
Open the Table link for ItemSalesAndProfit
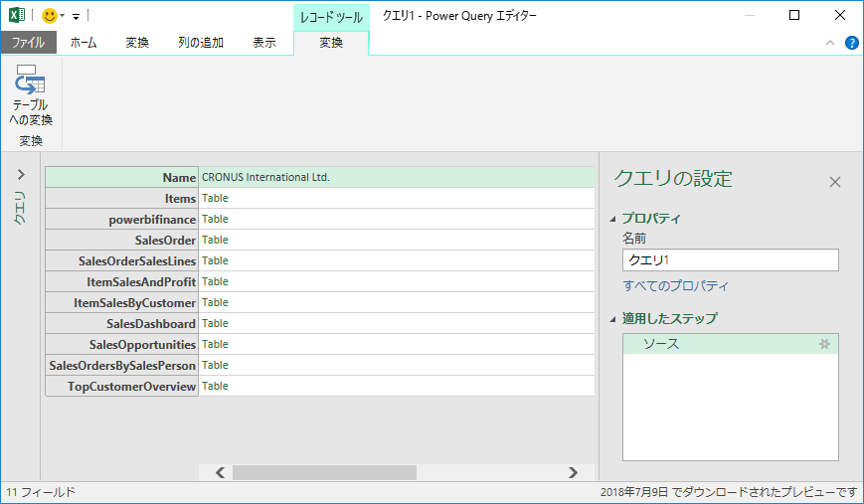tap(215, 282)
